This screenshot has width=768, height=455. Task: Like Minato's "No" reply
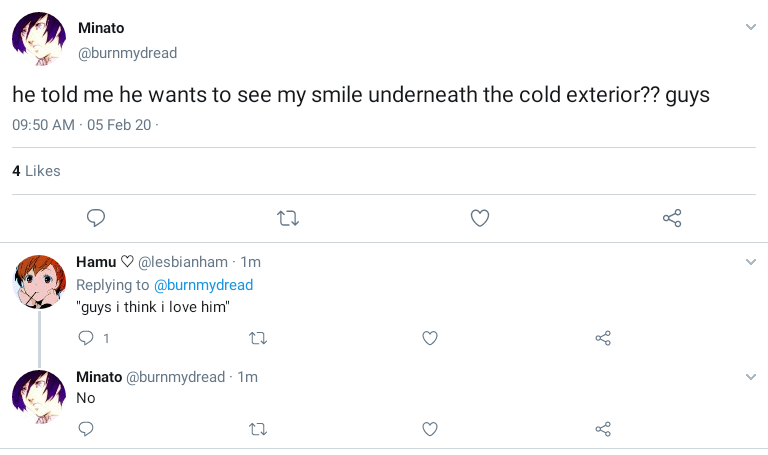430,429
